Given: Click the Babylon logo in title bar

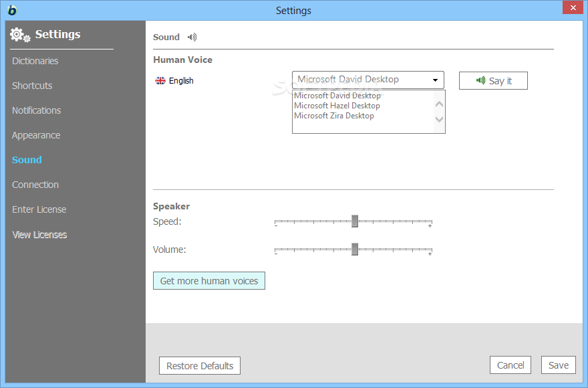Looking at the screenshot, I should (11, 10).
